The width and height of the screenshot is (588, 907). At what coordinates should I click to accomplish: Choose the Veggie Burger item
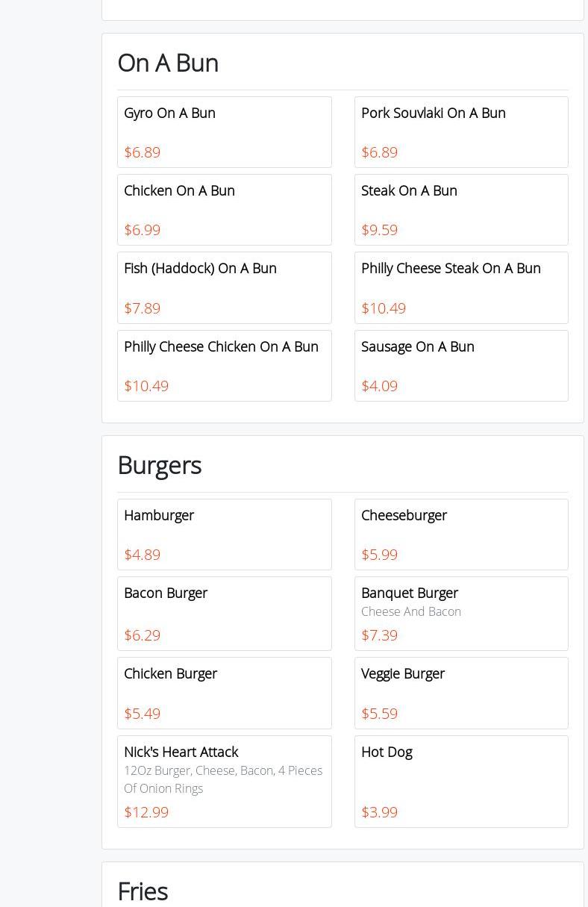[x=461, y=693]
